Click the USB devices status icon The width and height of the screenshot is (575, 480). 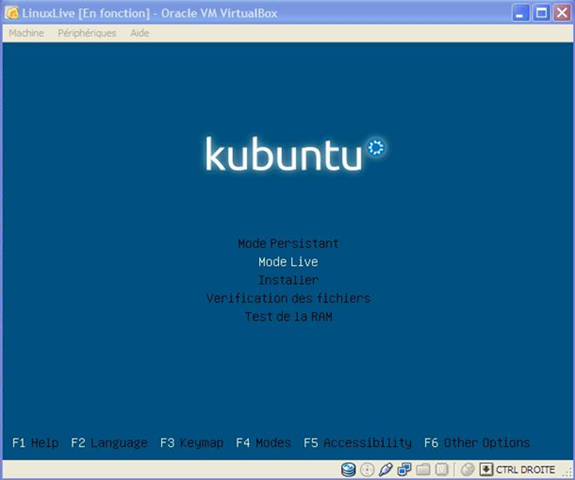(386, 469)
